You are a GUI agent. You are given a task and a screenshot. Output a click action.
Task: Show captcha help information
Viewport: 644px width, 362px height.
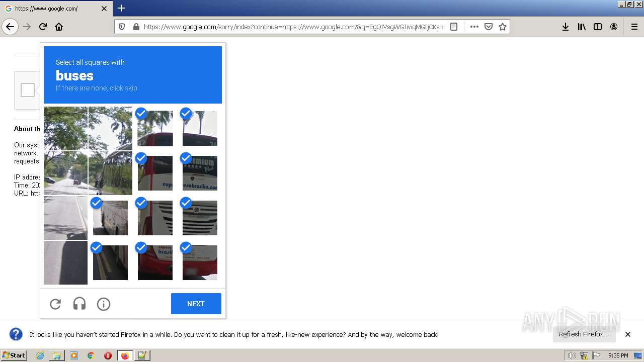104,304
